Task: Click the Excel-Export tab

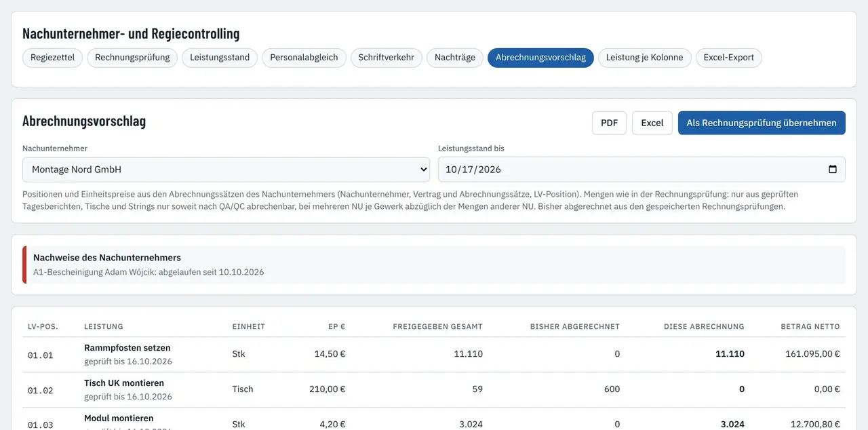Action: pos(729,58)
